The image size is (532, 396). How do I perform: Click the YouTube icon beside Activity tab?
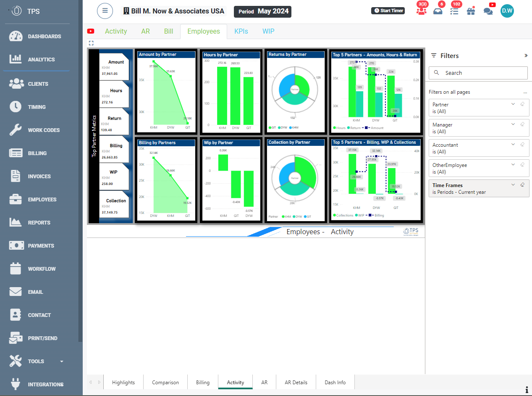pyautogui.click(x=91, y=31)
